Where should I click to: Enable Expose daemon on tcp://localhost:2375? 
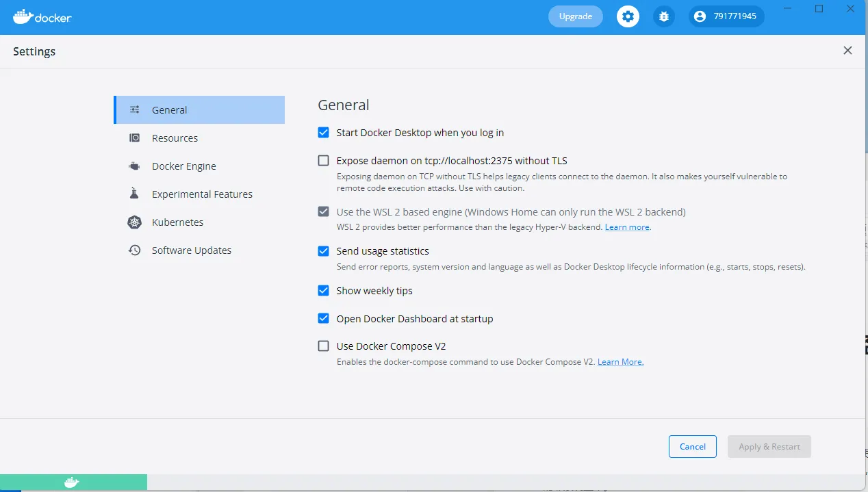click(324, 161)
